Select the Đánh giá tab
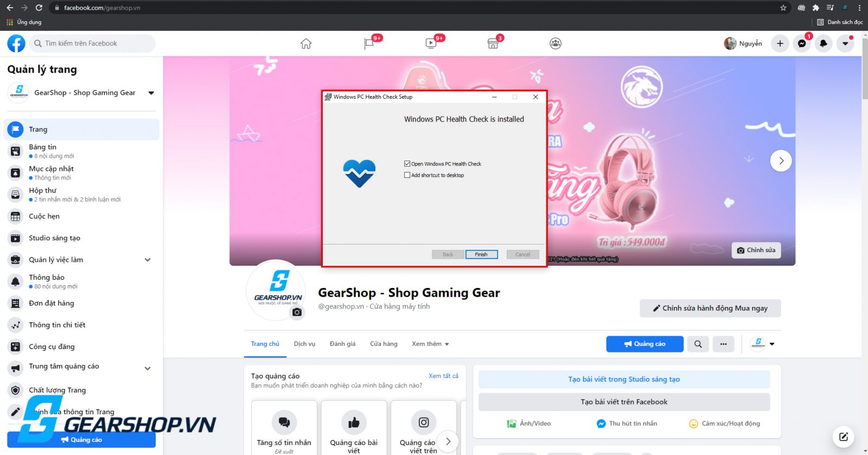This screenshot has height=455, width=868. click(342, 344)
